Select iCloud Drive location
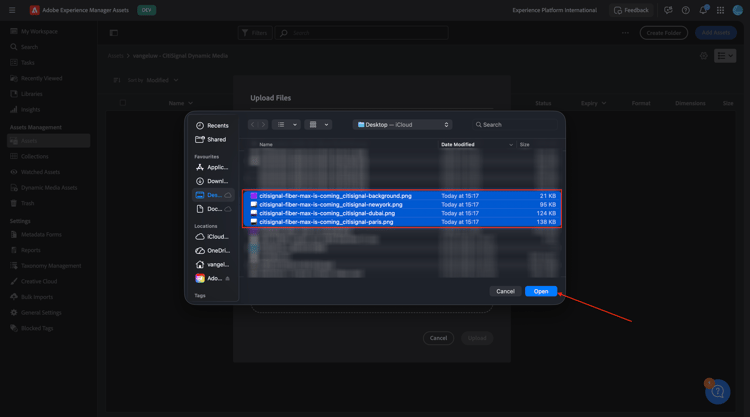The width and height of the screenshot is (750, 417). click(212, 237)
